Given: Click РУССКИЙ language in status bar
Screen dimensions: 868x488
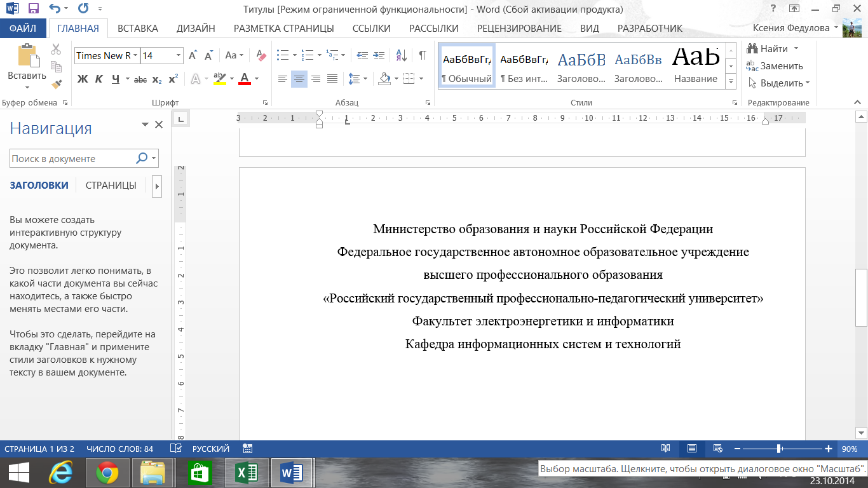Looking at the screenshot, I should [210, 449].
